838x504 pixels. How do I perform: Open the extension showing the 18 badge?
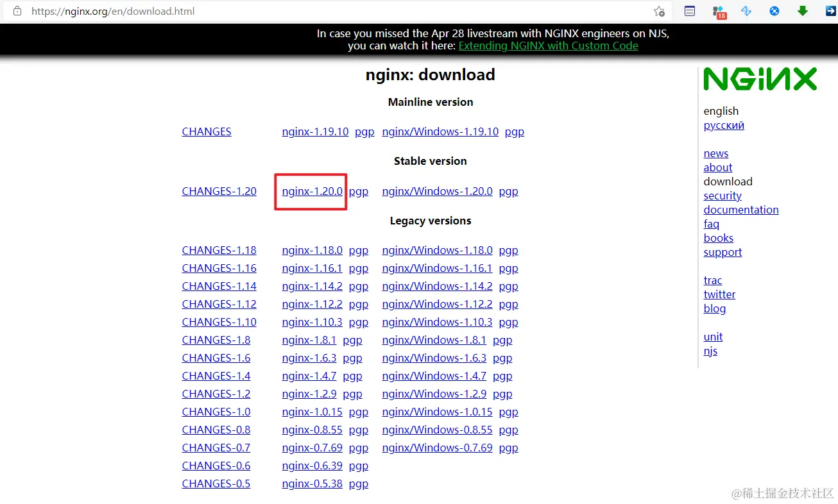click(719, 12)
